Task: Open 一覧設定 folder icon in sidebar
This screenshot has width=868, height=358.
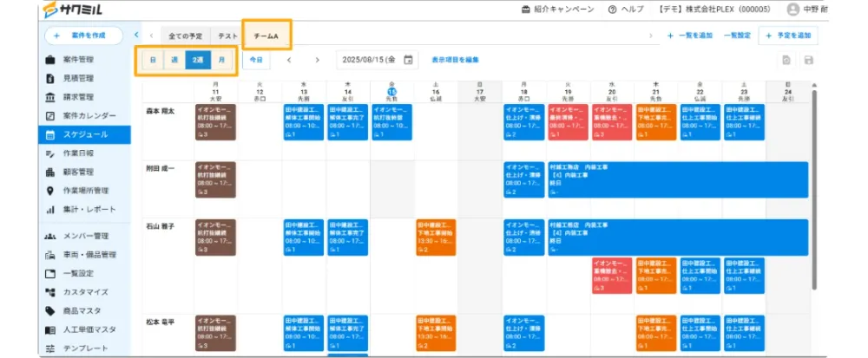Action: pyautogui.click(x=50, y=273)
